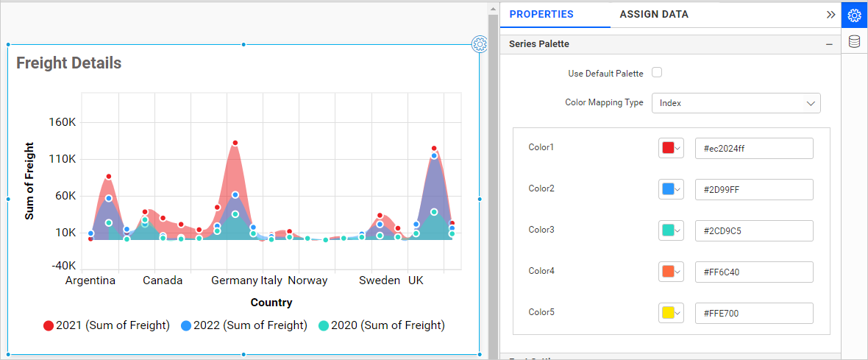Open the Color4 orange swatch picker
The image size is (868, 360).
(x=671, y=272)
